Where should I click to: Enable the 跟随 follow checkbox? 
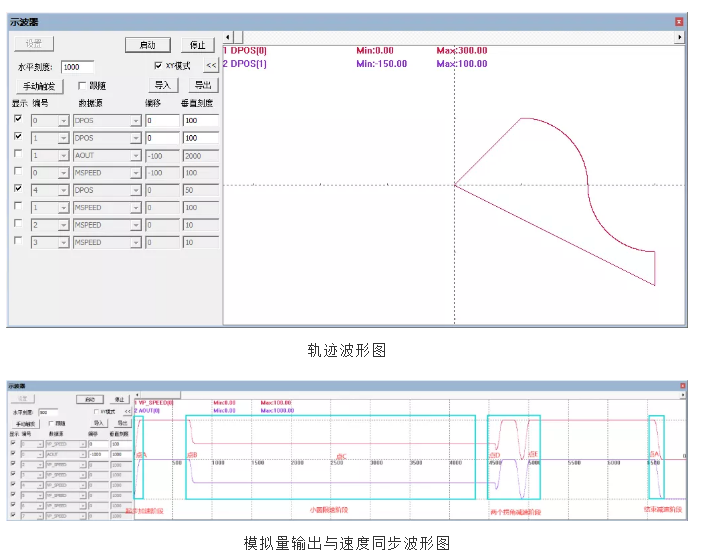click(81, 85)
